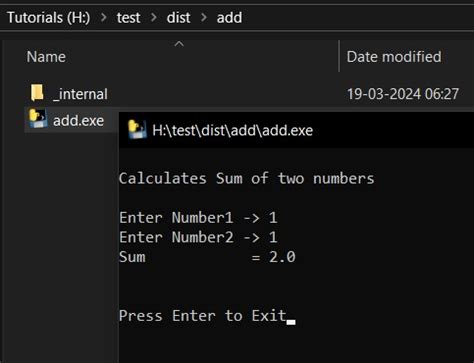Sort by Date modified column header
This screenshot has width=474, height=363.
pos(394,57)
